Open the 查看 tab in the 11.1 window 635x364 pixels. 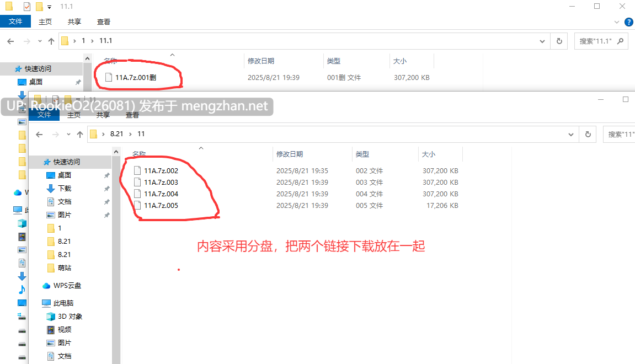(103, 22)
